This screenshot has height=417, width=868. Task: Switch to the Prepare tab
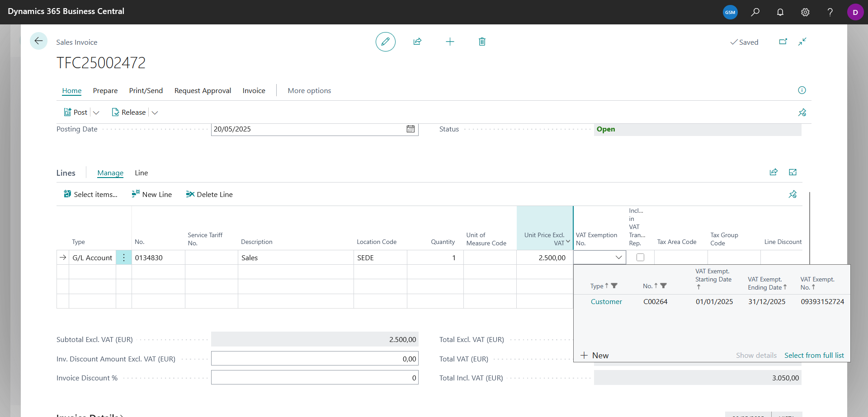(105, 91)
